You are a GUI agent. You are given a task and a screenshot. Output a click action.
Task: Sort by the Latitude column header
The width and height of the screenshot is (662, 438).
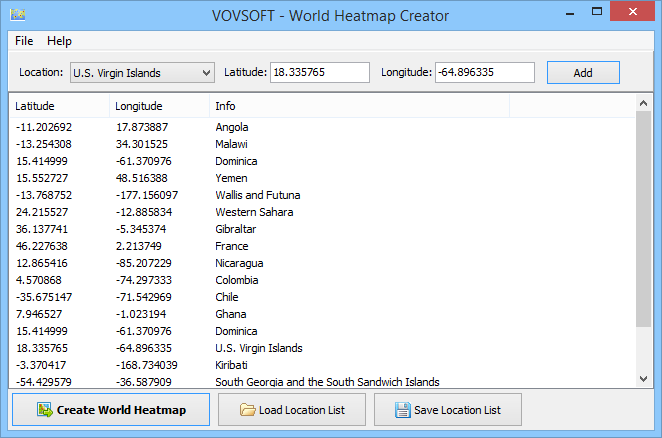[59, 106]
